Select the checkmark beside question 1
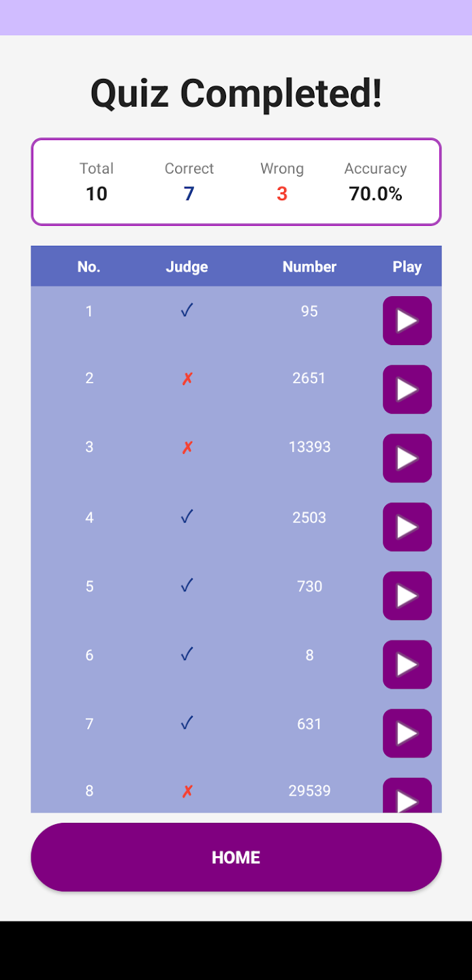472x980 pixels. (x=187, y=310)
